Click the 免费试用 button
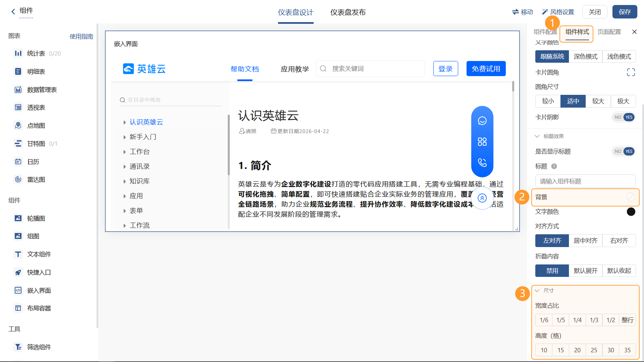The image size is (644, 362). tap(486, 69)
